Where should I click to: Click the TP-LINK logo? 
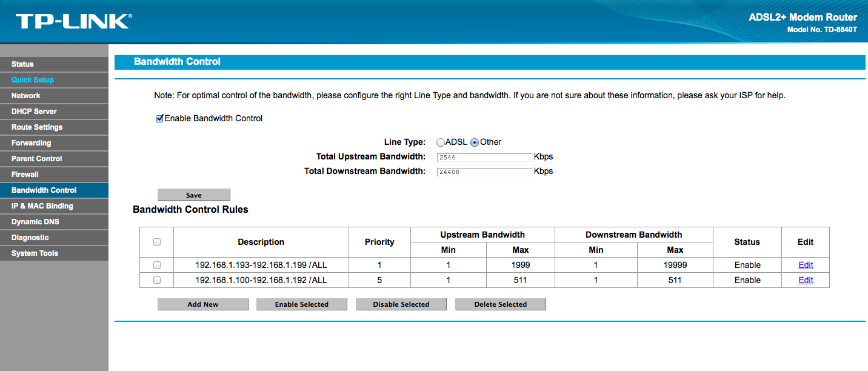tap(73, 21)
